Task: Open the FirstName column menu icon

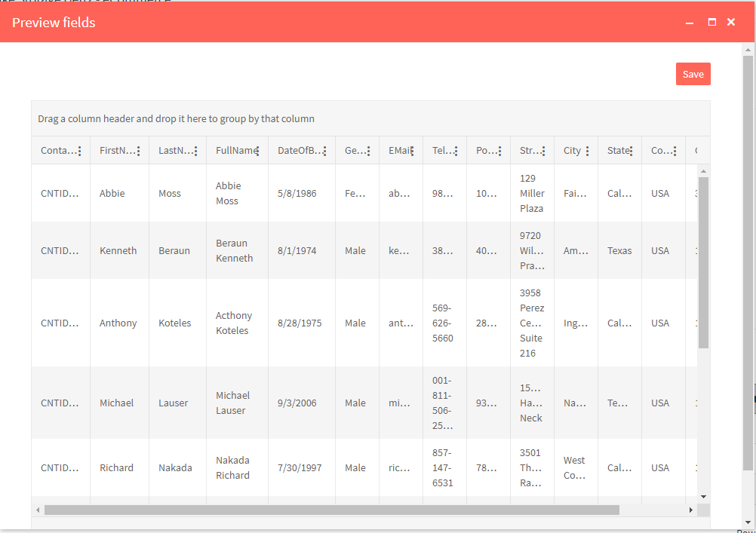Action: click(x=138, y=152)
